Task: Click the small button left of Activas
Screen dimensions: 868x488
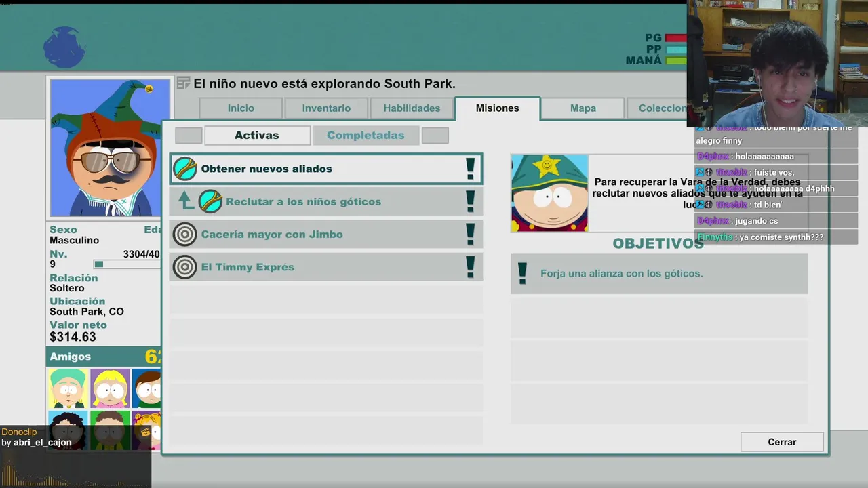Action: 189,136
